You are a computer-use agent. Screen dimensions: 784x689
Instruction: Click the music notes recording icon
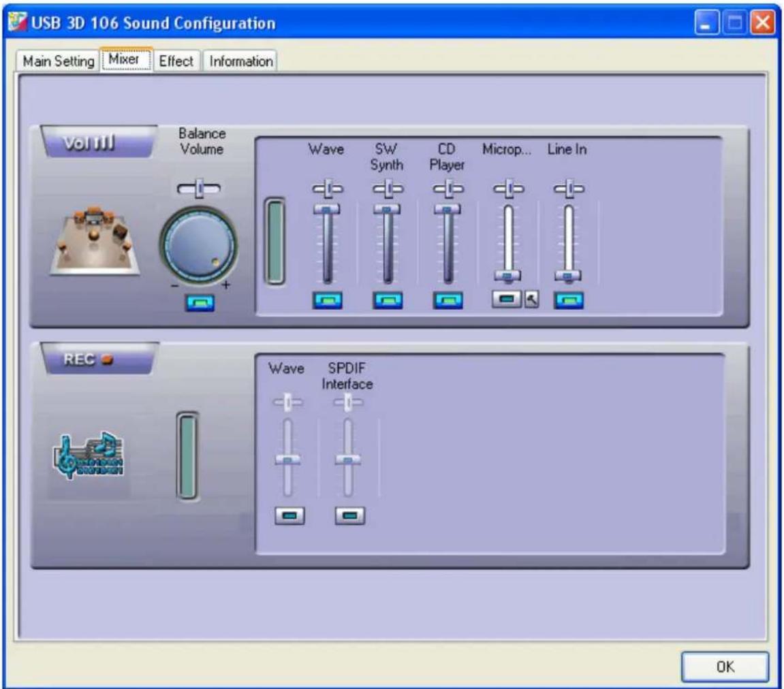point(89,455)
